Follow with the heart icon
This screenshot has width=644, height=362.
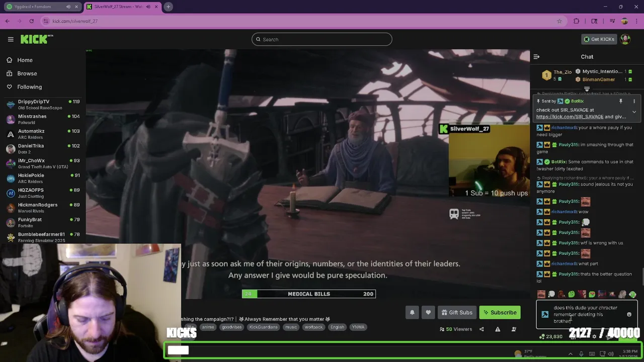click(x=428, y=312)
